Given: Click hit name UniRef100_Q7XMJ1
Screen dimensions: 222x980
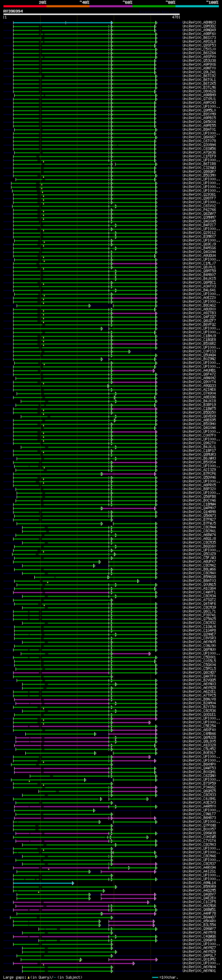Looking at the screenshot, I should pyautogui.click(x=199, y=99).
